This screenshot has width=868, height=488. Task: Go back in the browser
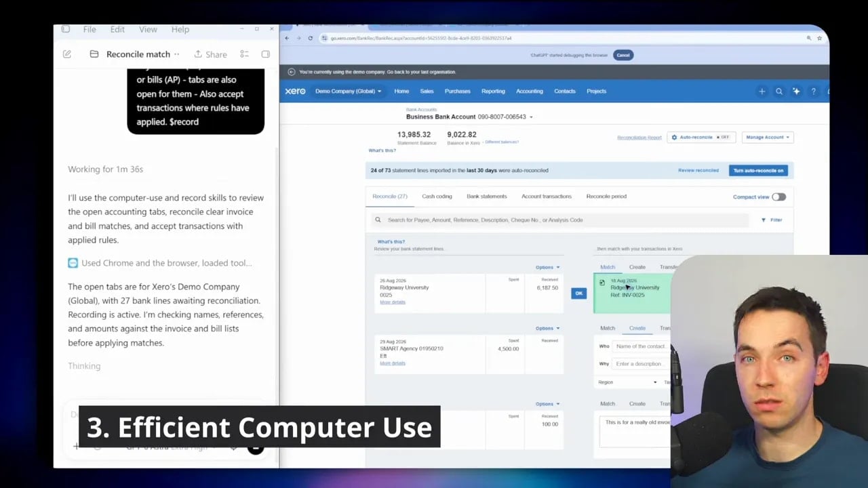[287, 38]
